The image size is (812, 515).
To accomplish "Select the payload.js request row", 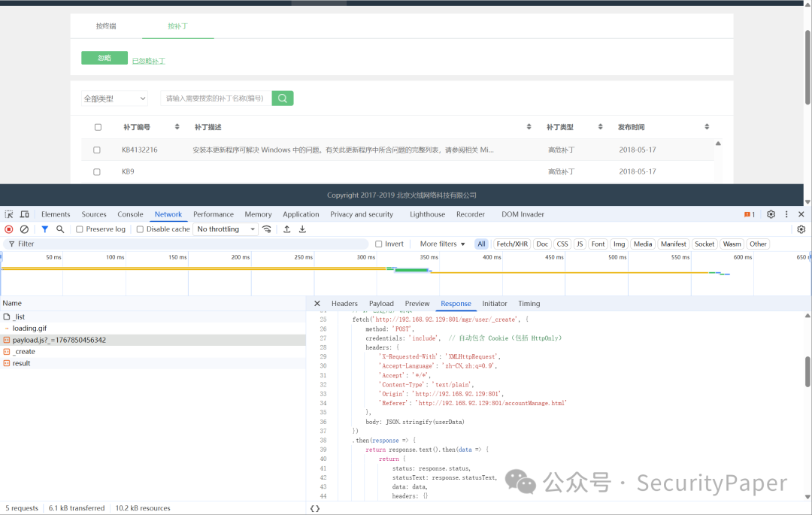I will [x=153, y=340].
